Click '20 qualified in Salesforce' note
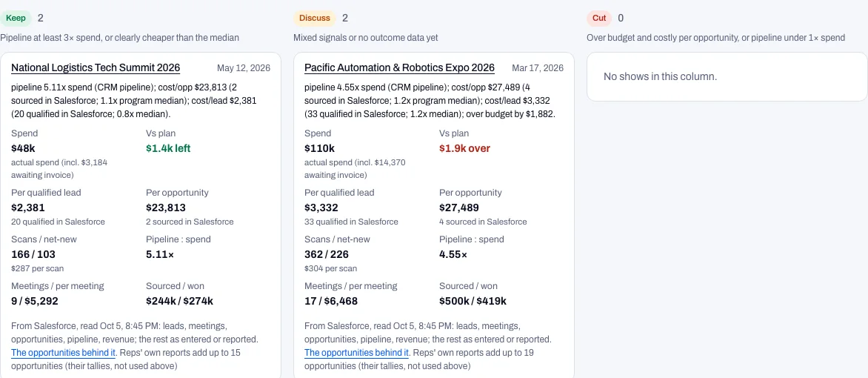This screenshot has width=868, height=378. [x=58, y=222]
